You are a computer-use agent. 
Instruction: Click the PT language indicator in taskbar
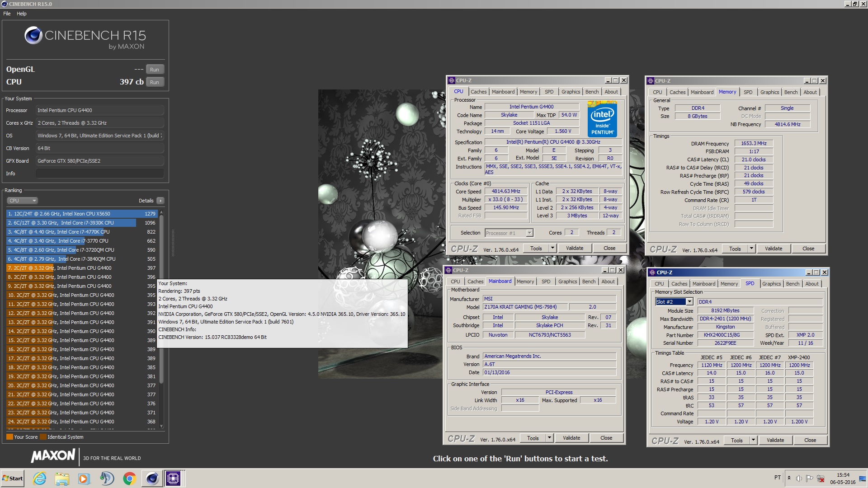point(777,478)
